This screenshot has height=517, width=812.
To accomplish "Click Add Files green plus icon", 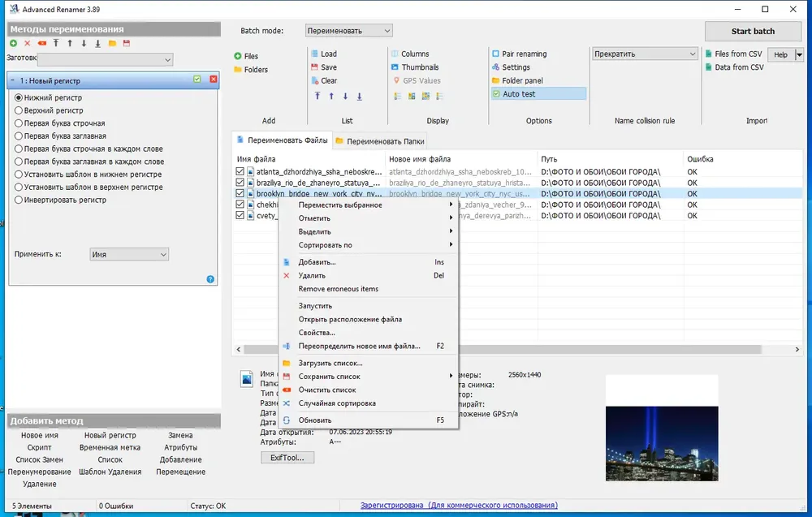I will pos(238,56).
